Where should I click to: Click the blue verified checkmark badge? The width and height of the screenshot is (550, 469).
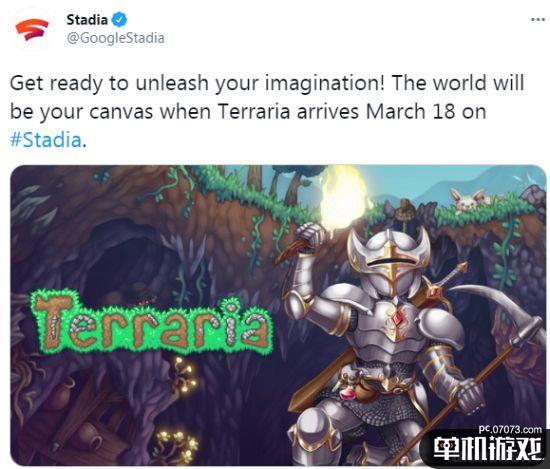pyautogui.click(x=119, y=20)
